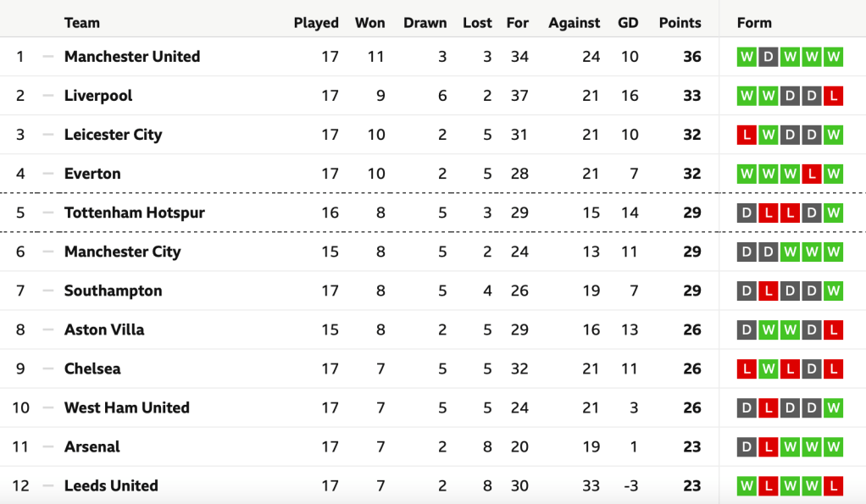Open the Tottenham Hotspur team link
866x504 pixels.
(135, 213)
